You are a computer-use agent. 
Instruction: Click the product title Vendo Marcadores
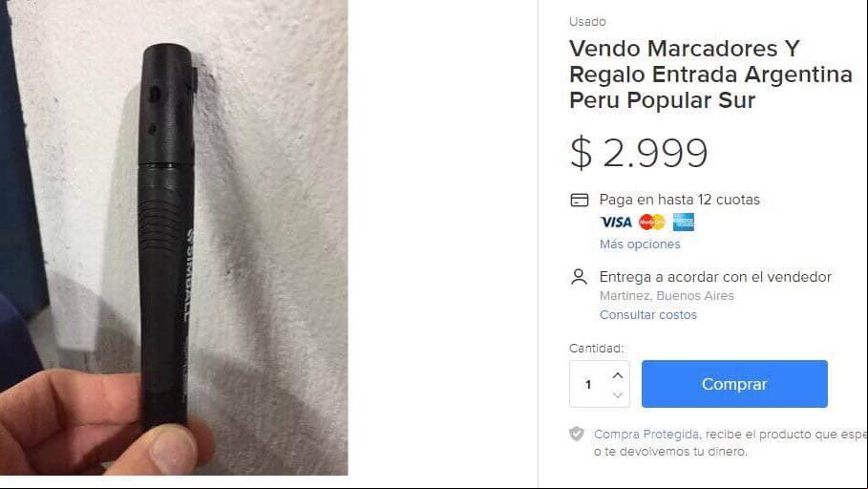(x=710, y=74)
